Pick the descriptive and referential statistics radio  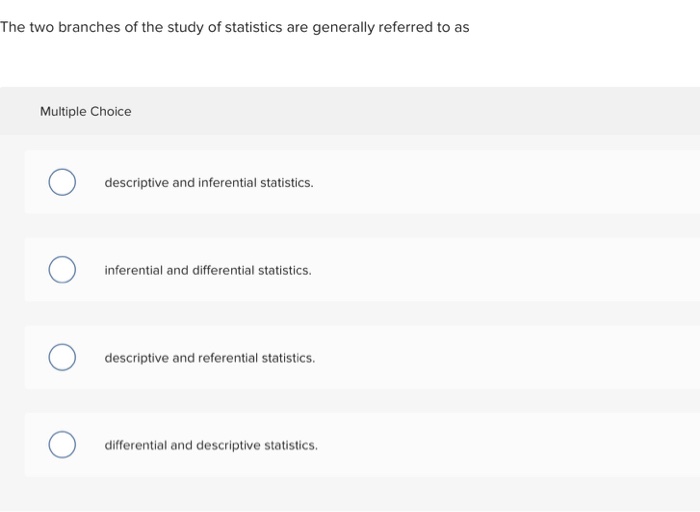point(62,357)
